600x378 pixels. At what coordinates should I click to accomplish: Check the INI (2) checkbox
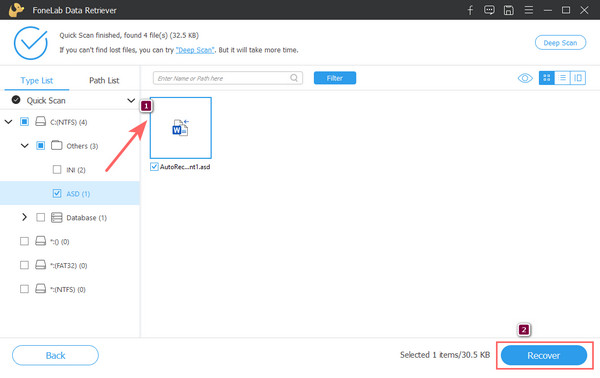(x=57, y=169)
